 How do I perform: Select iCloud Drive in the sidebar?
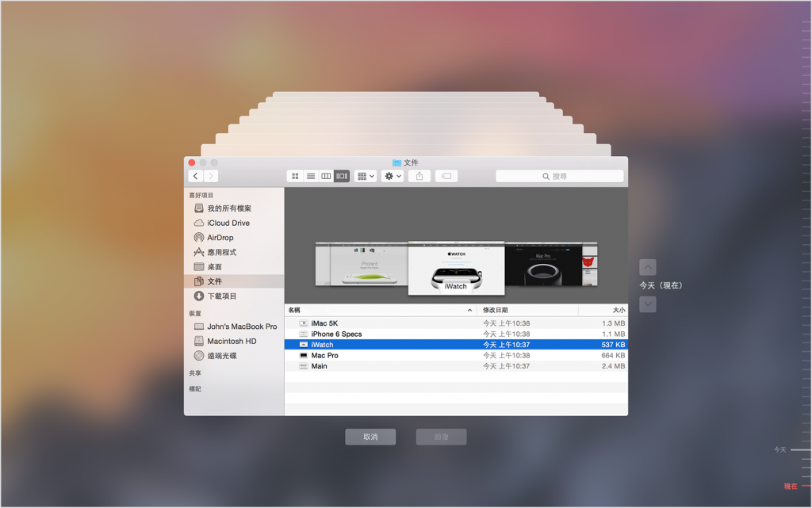(x=228, y=223)
